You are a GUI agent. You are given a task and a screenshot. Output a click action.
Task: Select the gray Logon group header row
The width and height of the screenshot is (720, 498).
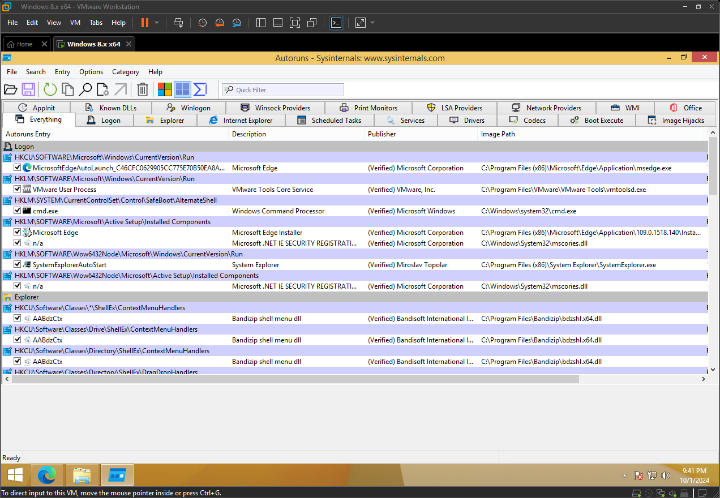coord(354,146)
